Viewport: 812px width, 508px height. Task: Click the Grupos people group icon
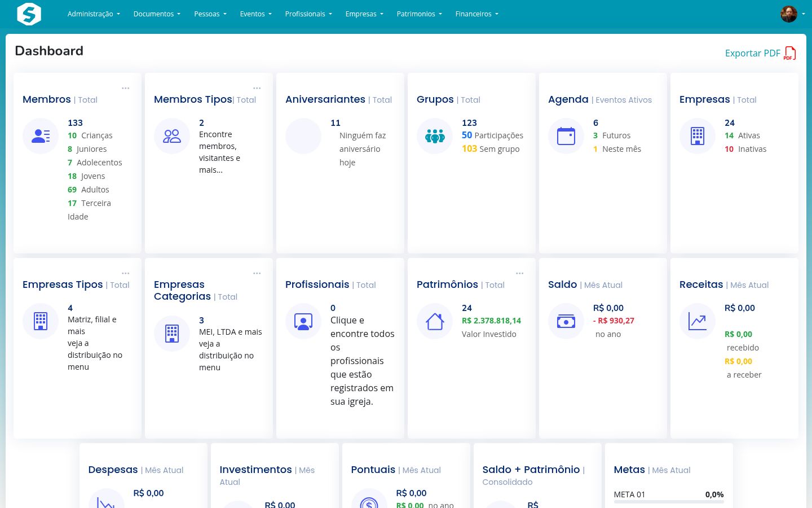435,136
